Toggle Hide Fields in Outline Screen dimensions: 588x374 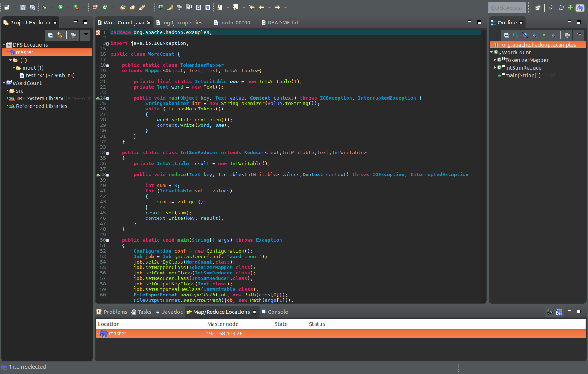pos(525,35)
